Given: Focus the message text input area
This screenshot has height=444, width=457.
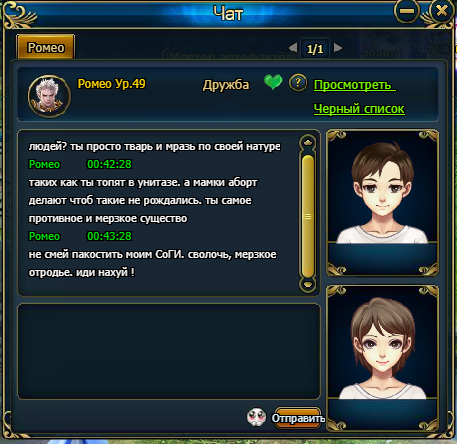Looking at the screenshot, I should (x=169, y=351).
